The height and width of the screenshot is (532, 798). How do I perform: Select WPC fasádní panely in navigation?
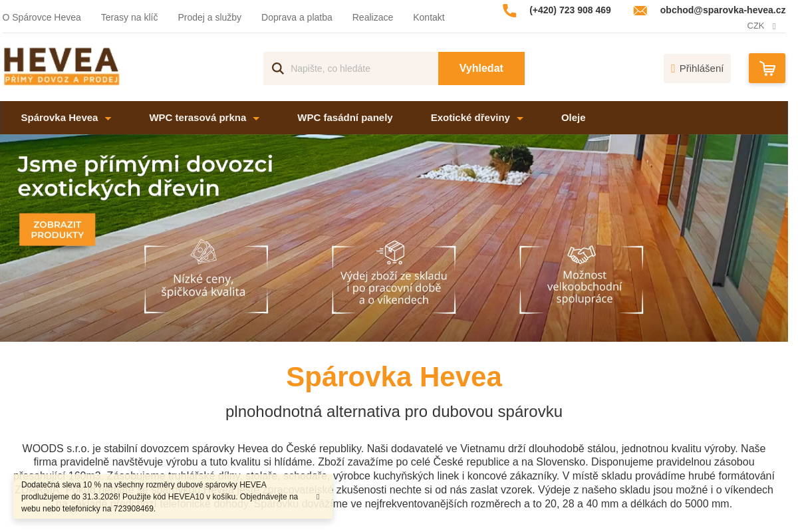click(344, 117)
